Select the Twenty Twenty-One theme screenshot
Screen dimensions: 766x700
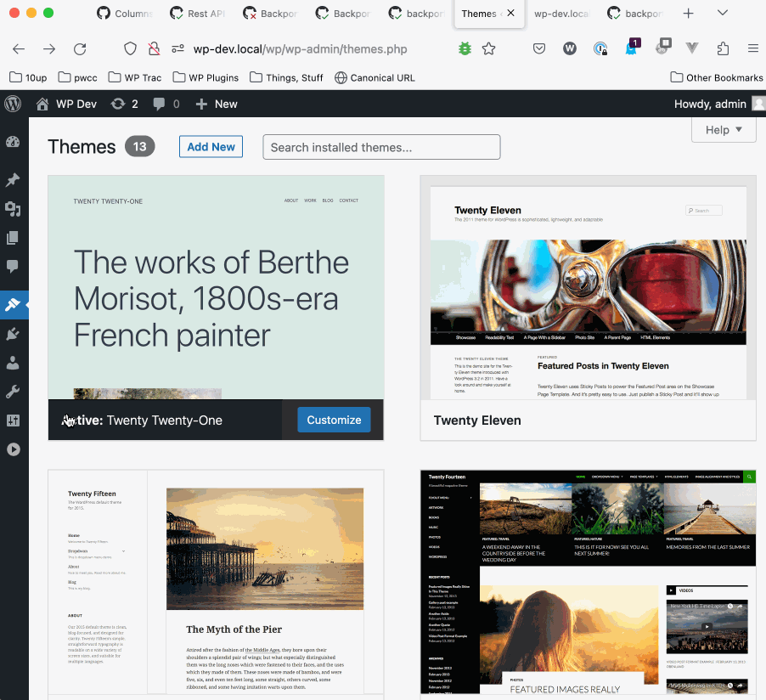tap(216, 287)
